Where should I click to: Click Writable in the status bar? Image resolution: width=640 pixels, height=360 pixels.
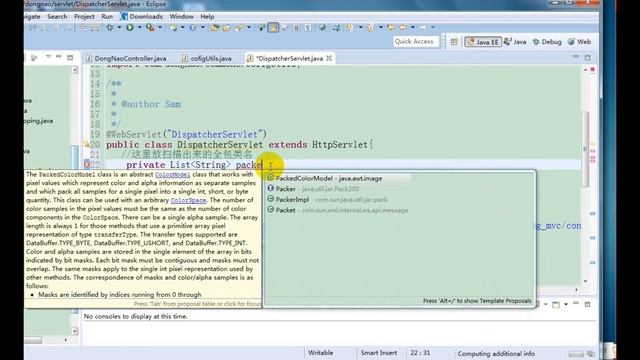click(320, 353)
